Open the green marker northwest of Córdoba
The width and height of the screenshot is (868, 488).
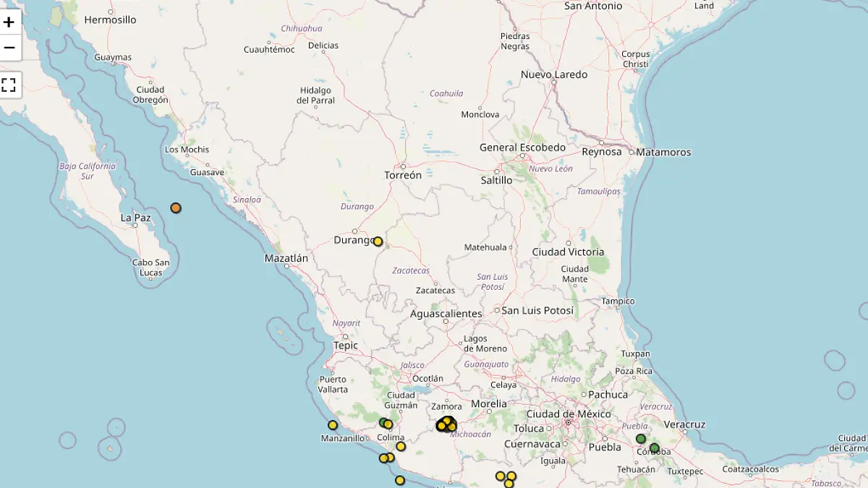coord(641,439)
